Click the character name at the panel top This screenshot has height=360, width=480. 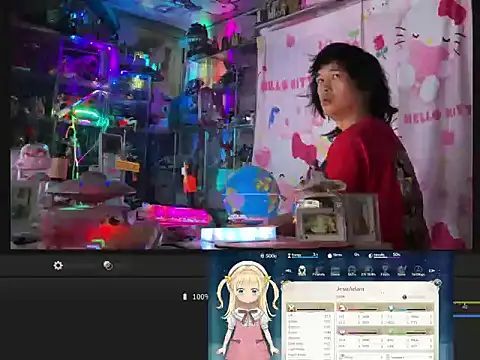point(350,289)
